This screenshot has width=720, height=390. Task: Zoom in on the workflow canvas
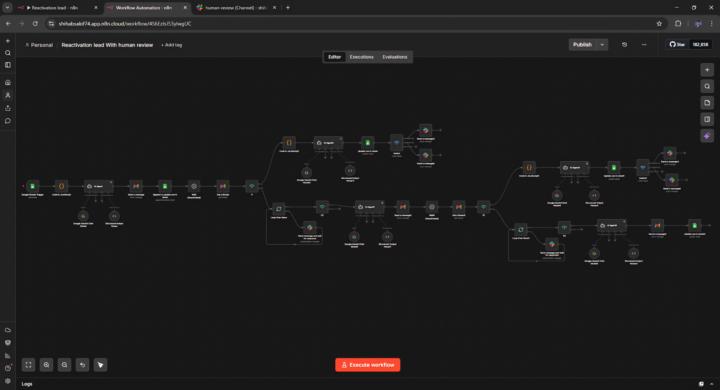point(46,365)
